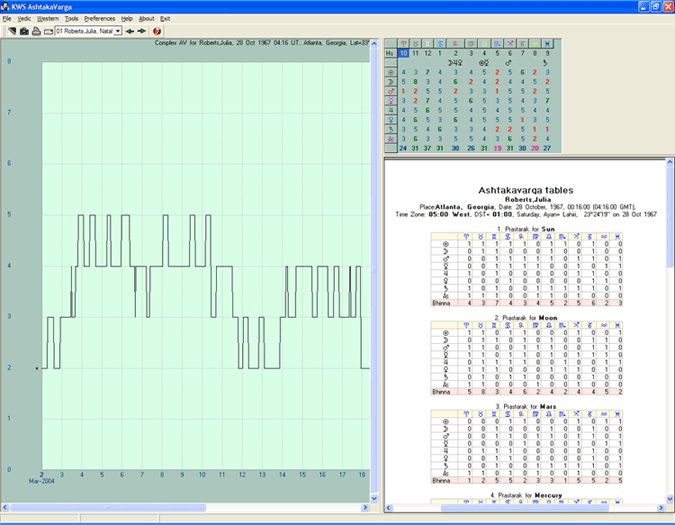Select the Cancer sign column header
The height and width of the screenshot is (525, 675).
440,43
